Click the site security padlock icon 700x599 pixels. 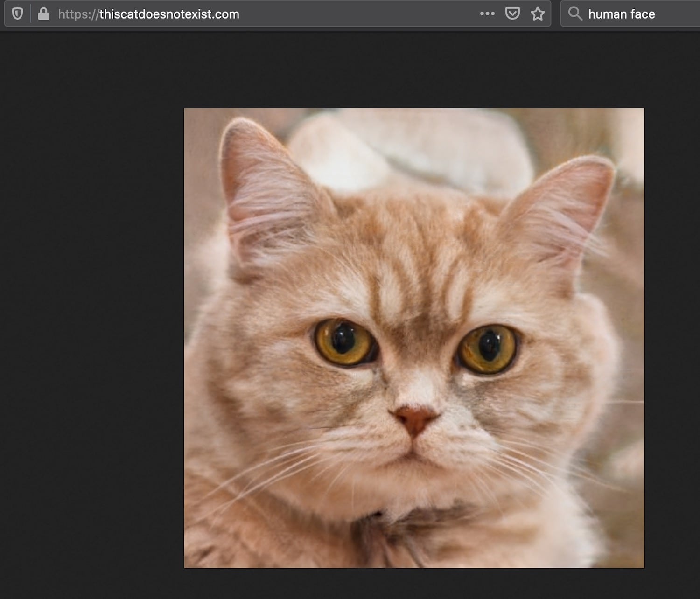[43, 14]
